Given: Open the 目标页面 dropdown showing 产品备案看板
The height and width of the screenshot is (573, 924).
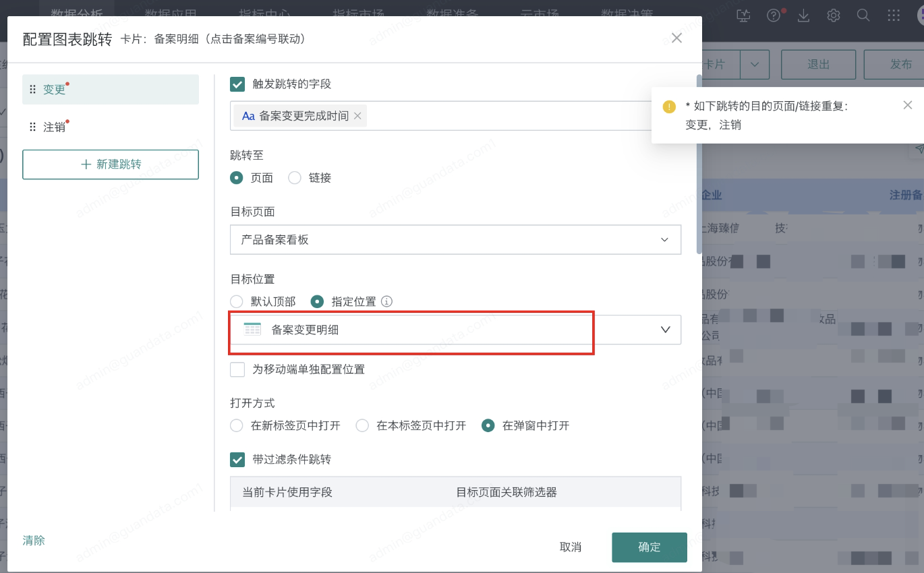Looking at the screenshot, I should tap(455, 240).
